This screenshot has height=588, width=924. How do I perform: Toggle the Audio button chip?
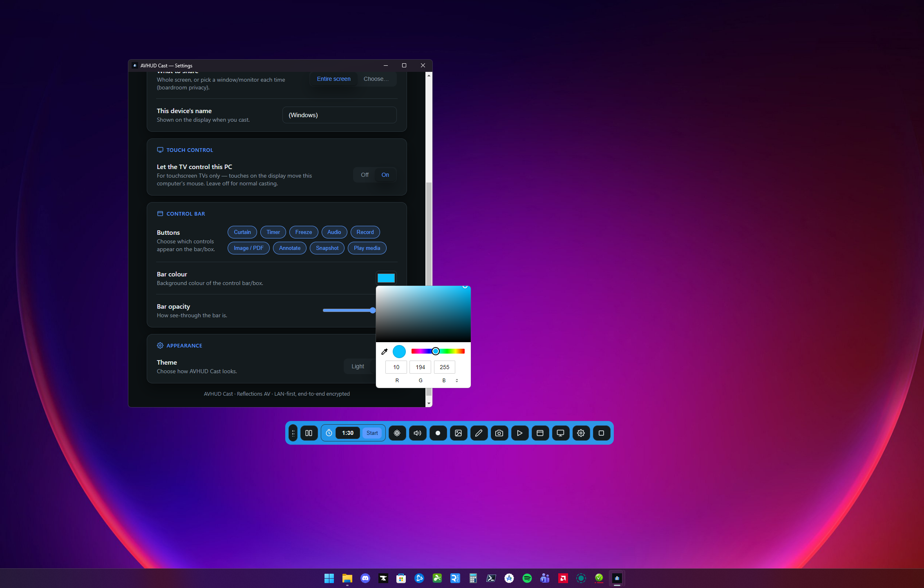pyautogui.click(x=334, y=232)
